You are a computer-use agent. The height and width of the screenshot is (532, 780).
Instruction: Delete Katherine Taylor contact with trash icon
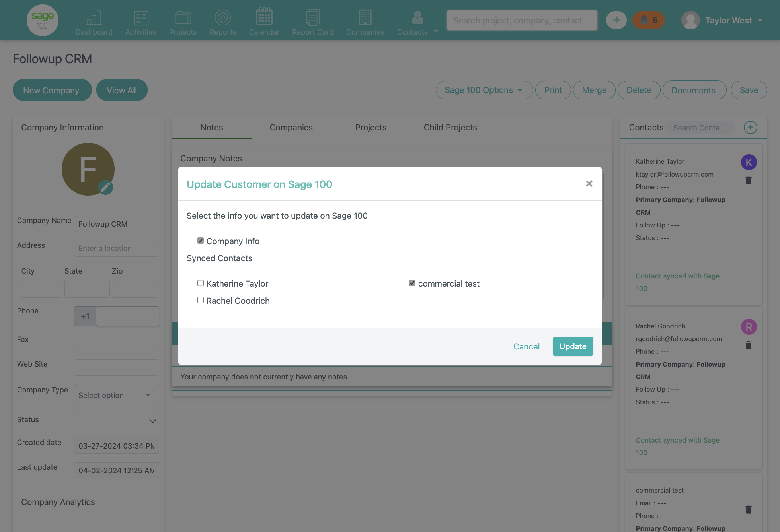(749, 181)
